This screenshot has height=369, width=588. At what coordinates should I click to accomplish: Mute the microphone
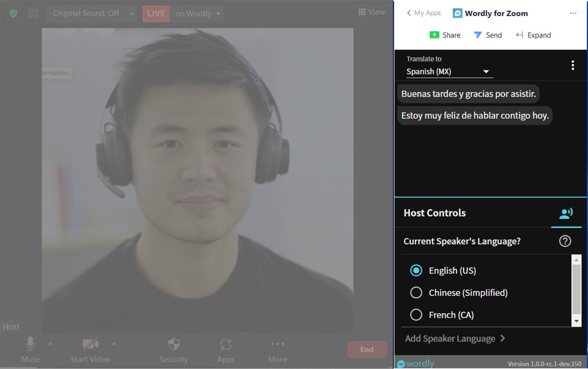[x=30, y=349]
